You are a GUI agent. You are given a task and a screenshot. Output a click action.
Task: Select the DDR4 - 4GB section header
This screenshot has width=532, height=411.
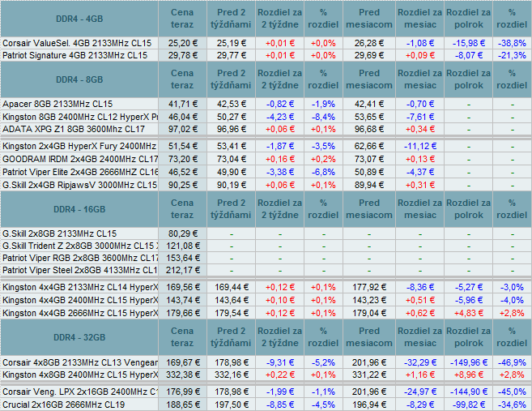pos(79,19)
